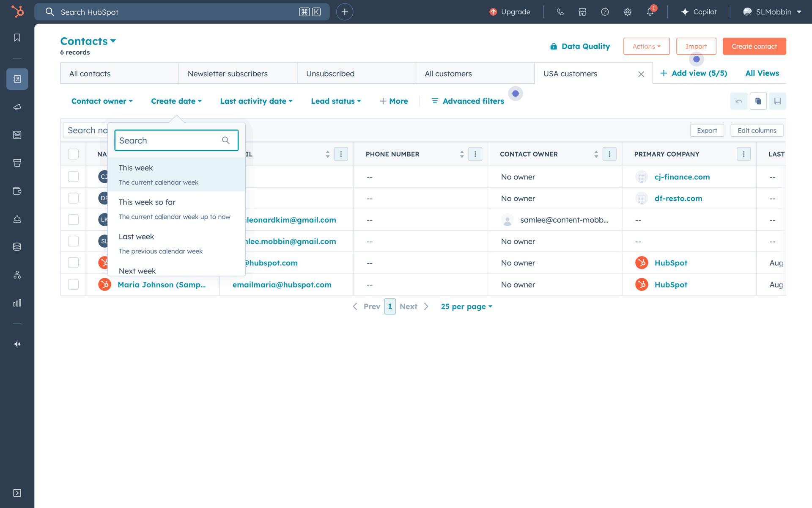Click the clone view icon
This screenshot has width=812, height=508.
pos(758,101)
